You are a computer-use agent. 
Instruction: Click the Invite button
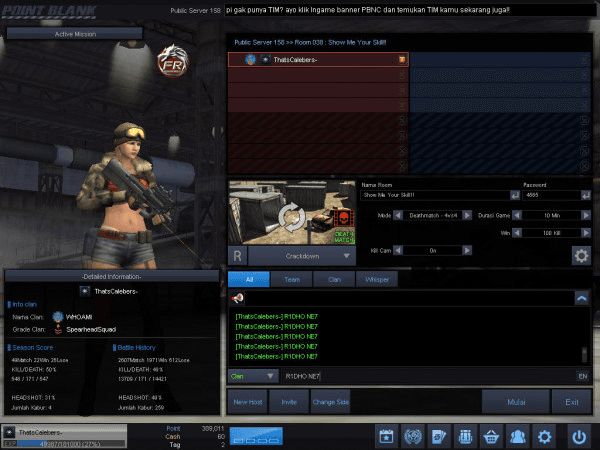(x=289, y=402)
